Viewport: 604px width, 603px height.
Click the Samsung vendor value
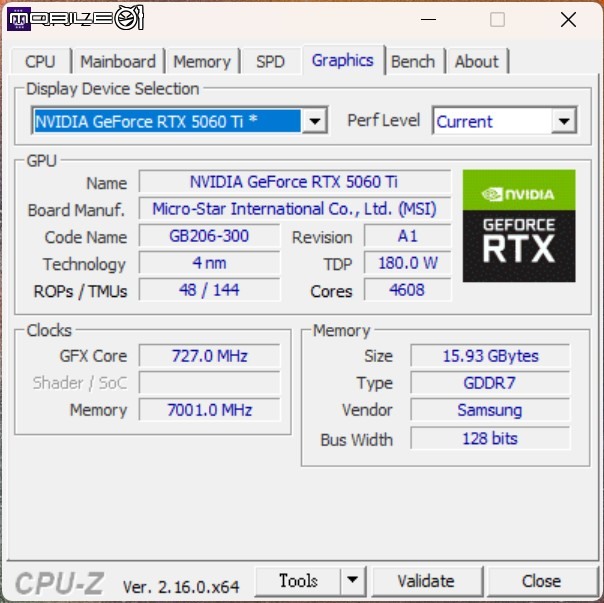(490, 410)
